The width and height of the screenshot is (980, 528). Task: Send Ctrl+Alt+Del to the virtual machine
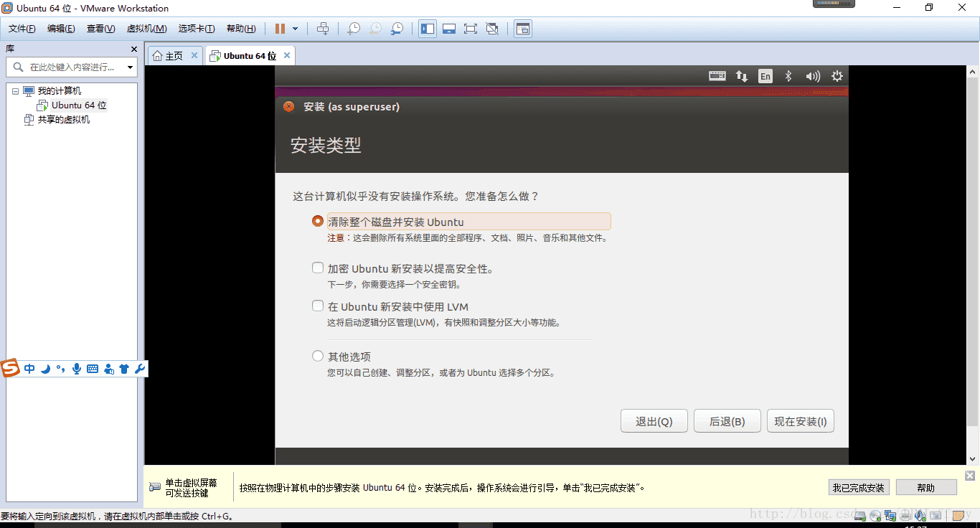[x=323, y=29]
